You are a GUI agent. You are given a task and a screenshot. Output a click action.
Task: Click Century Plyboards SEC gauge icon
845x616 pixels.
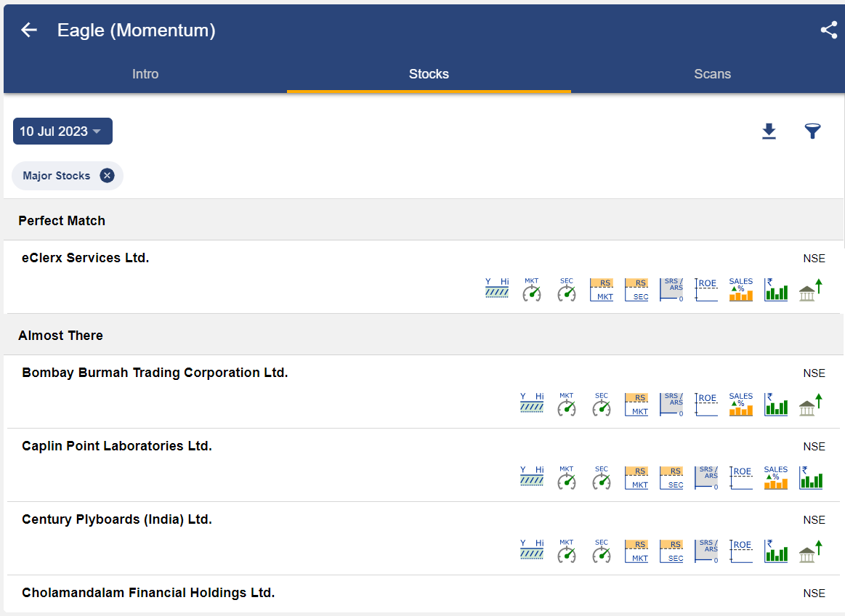tap(602, 551)
